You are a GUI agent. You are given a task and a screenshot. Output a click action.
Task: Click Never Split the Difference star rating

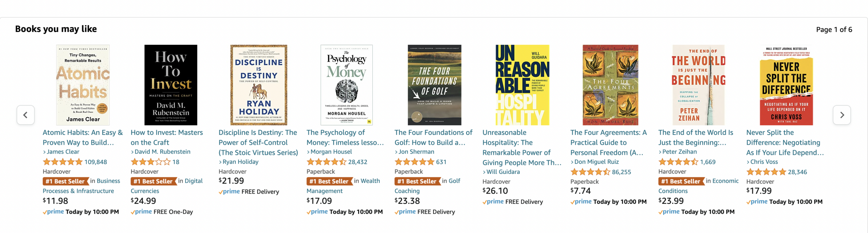[766, 172]
